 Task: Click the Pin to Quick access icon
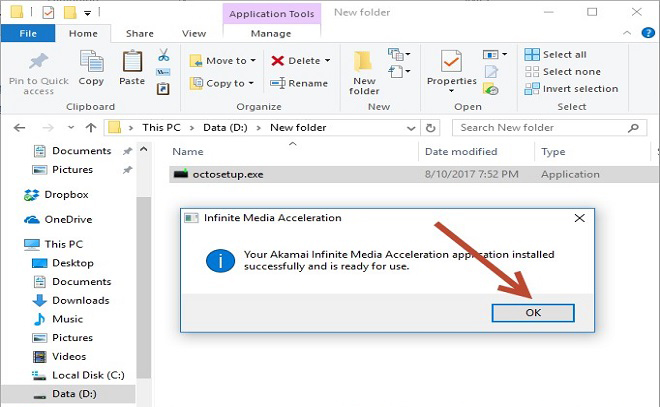click(x=38, y=61)
